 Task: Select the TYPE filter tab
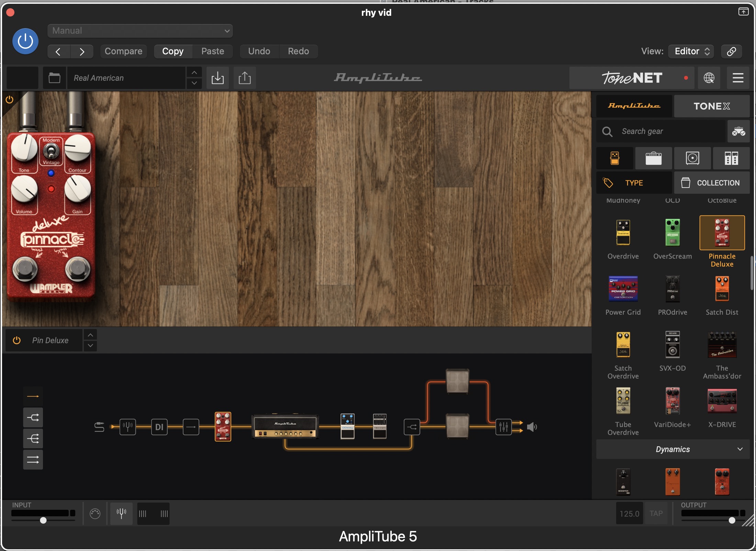point(634,183)
